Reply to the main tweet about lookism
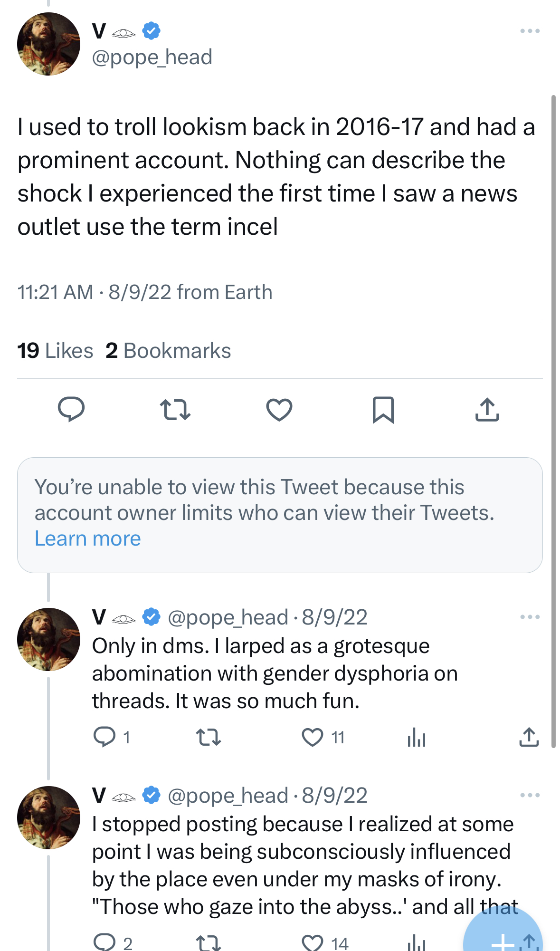Viewport: 560px width, 951px height. pos(71,409)
